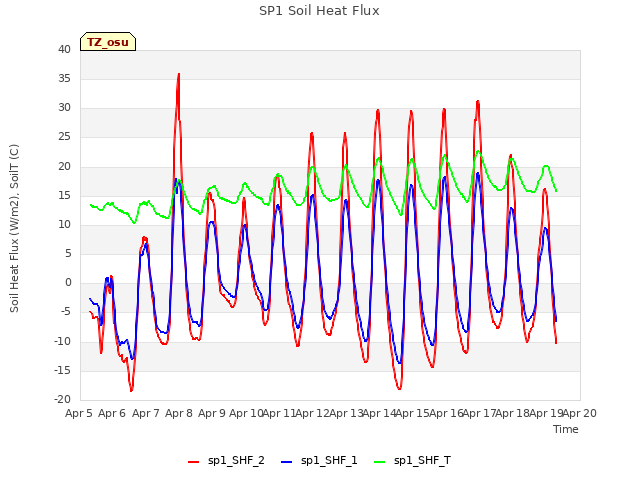This screenshot has width=640, height=480.
Task: Click the 15 y-axis tick label
Action: point(64,195)
